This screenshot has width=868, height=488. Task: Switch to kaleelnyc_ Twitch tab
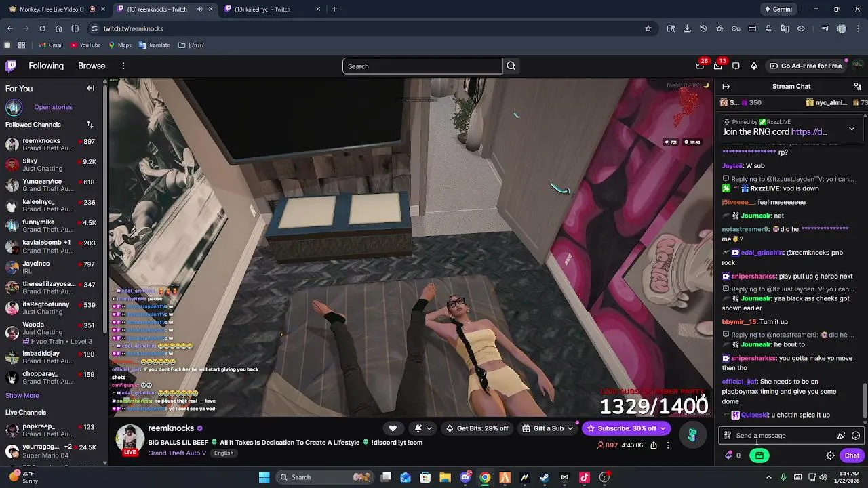tap(273, 9)
